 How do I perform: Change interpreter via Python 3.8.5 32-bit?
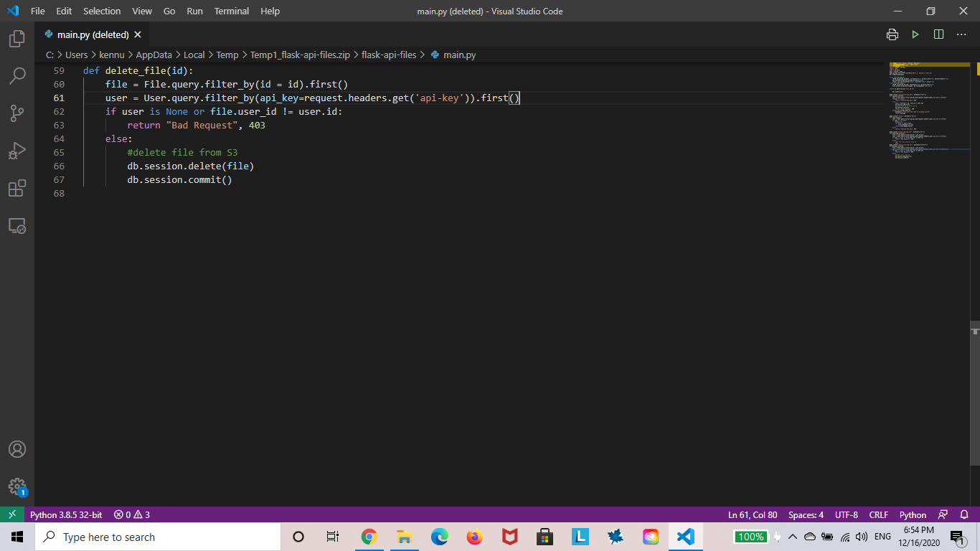click(67, 514)
